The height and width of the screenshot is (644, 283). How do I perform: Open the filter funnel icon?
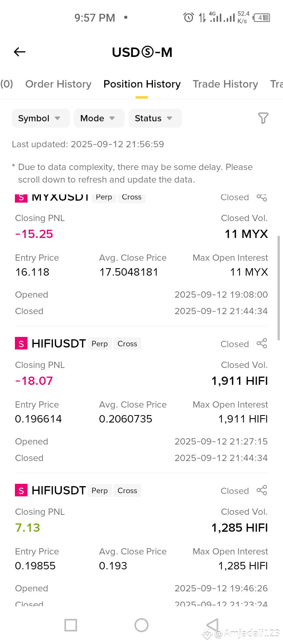pos(263,118)
